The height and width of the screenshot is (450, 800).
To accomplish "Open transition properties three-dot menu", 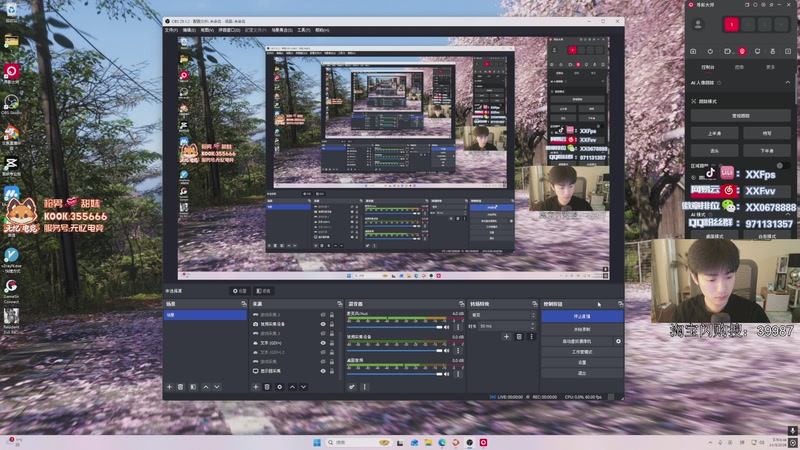I will pyautogui.click(x=531, y=337).
